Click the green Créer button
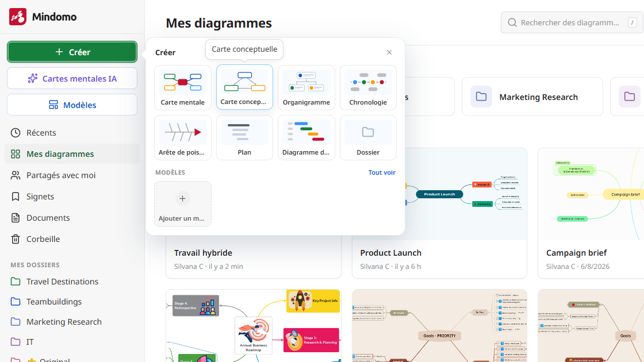This screenshot has width=644, height=362. click(72, 52)
